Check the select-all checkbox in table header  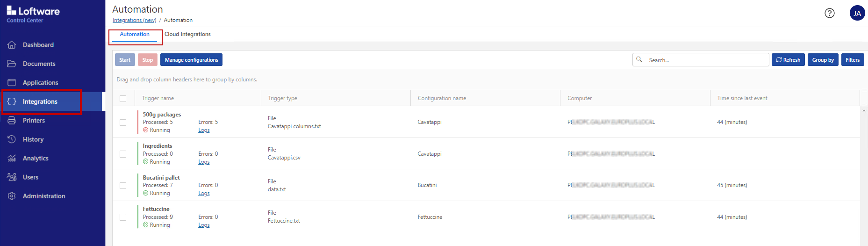123,99
